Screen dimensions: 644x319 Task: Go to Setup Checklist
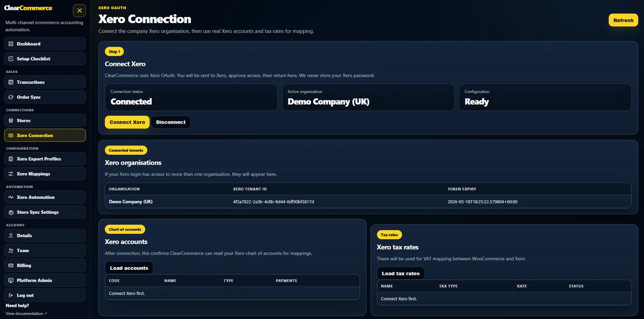click(45, 59)
